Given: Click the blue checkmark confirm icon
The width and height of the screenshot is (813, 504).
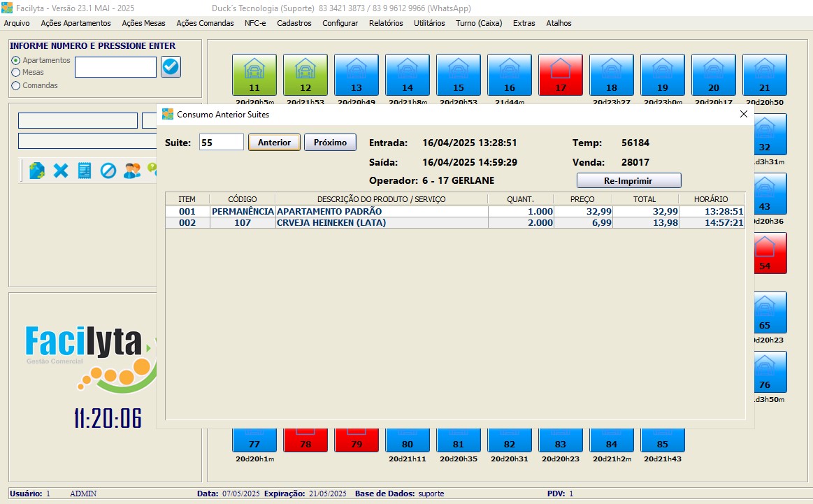Looking at the screenshot, I should click(171, 67).
